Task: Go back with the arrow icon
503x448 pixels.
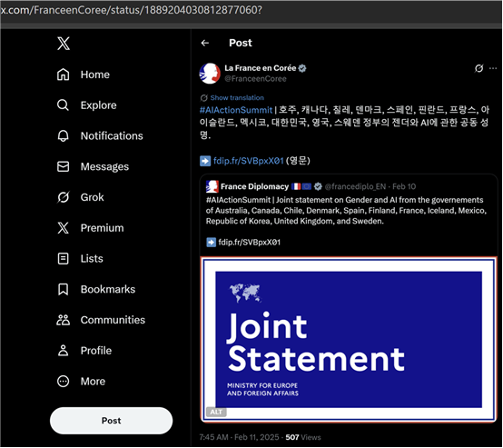Action: click(x=205, y=43)
